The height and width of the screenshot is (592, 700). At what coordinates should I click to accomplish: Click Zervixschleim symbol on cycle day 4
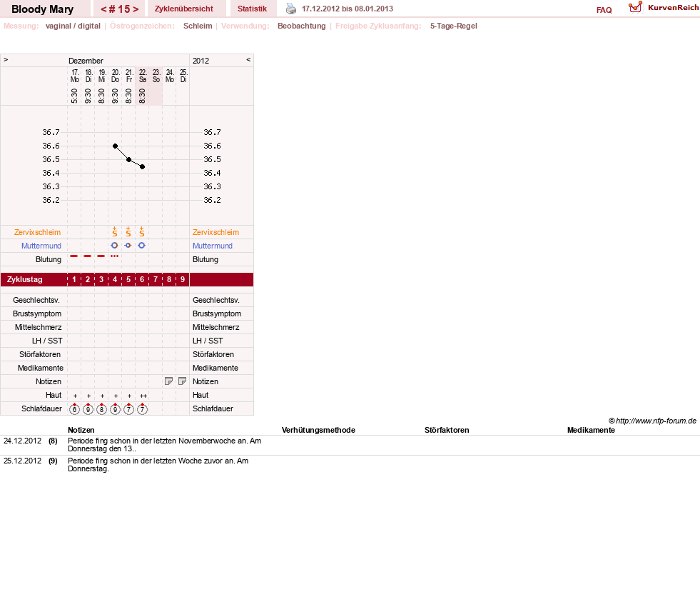(x=115, y=231)
